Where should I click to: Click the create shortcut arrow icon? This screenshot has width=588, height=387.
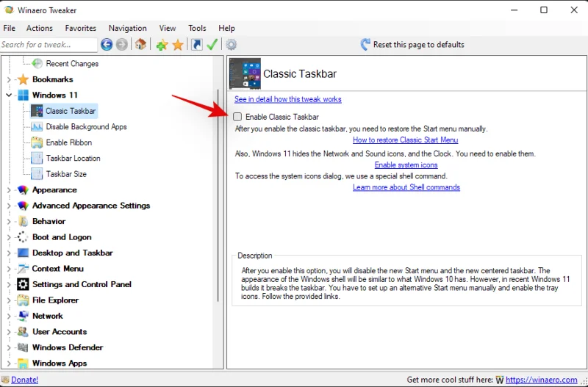(x=197, y=45)
